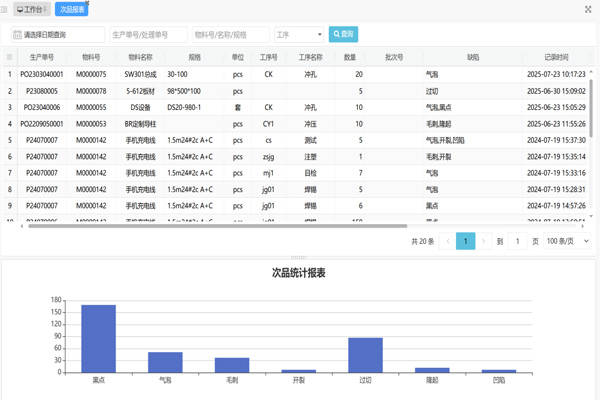Click timestamp 2024-07-19 15:37:30

556,140
